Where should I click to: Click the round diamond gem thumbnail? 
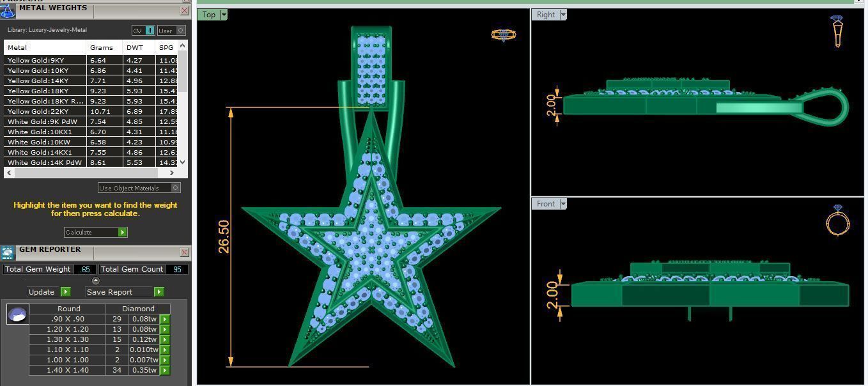coord(17,314)
